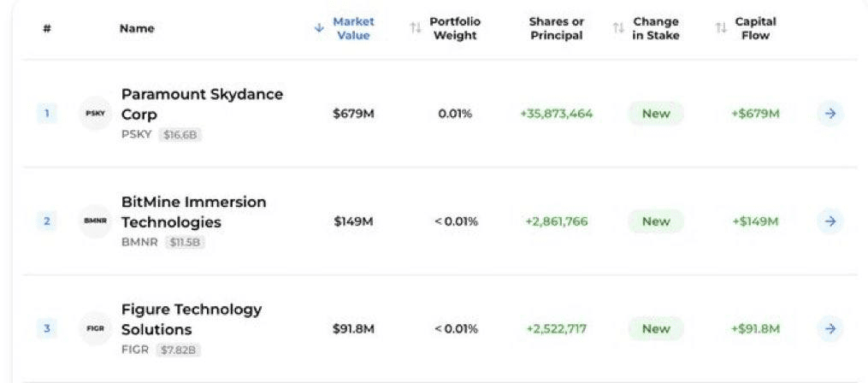Viewport: 868px width, 383px height.
Task: Sort the table by Market Value
Action: pyautogui.click(x=353, y=28)
